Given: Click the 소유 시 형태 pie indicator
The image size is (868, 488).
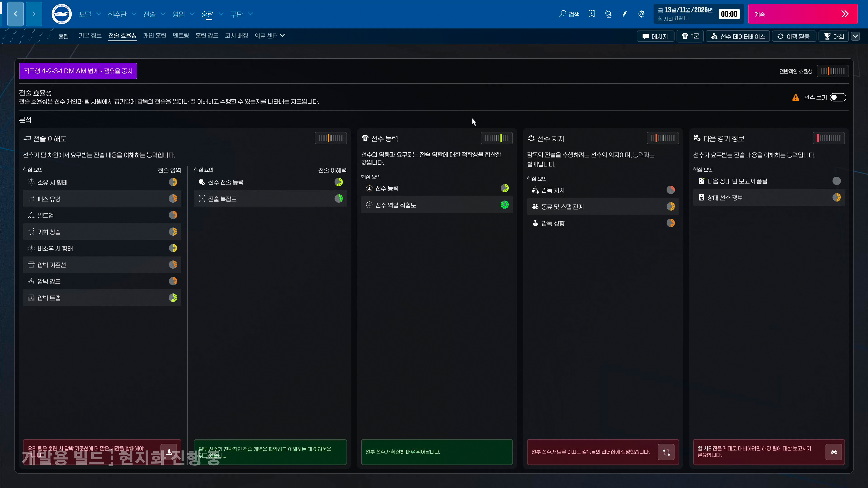Looking at the screenshot, I should (x=173, y=182).
